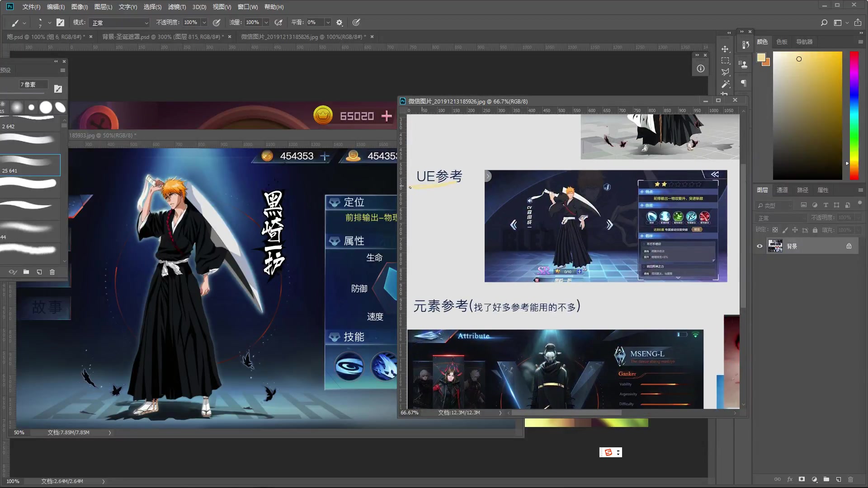Viewport: 868px width, 488px height.
Task: Toggle lock image pixels brush icon
Action: pos(785,230)
